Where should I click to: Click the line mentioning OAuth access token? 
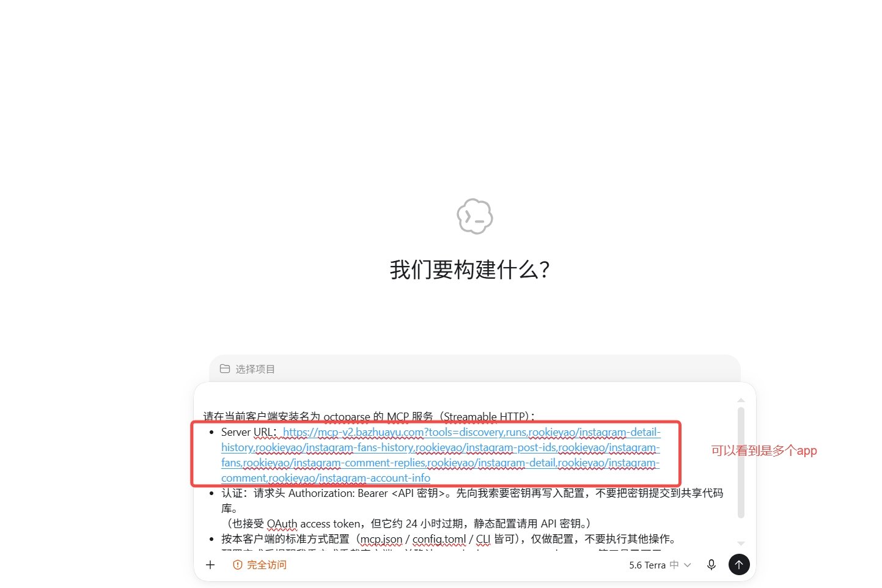[407, 524]
